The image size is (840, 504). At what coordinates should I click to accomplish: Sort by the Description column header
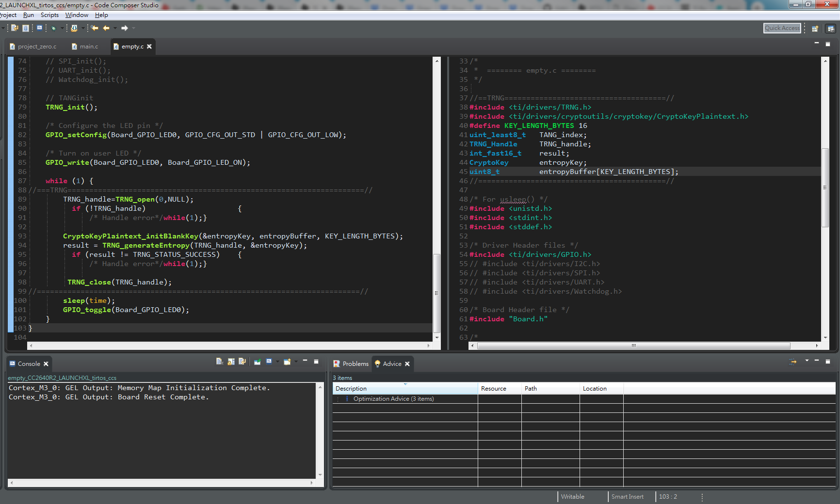tap(404, 389)
